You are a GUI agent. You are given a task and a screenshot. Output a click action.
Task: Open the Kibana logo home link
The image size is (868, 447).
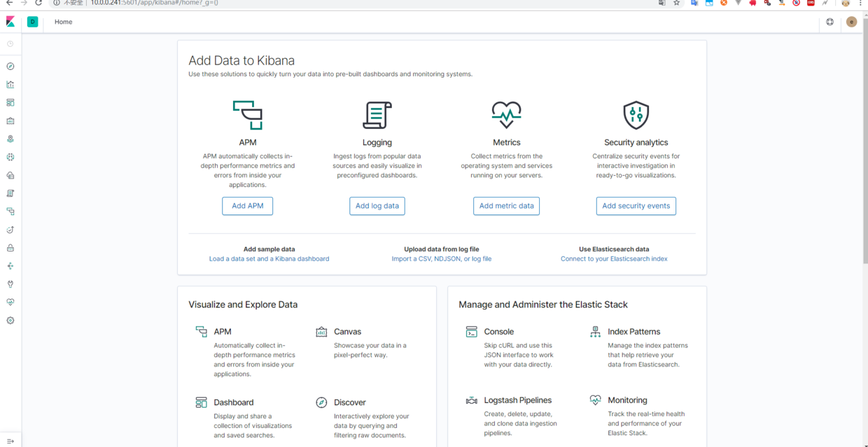(x=10, y=22)
